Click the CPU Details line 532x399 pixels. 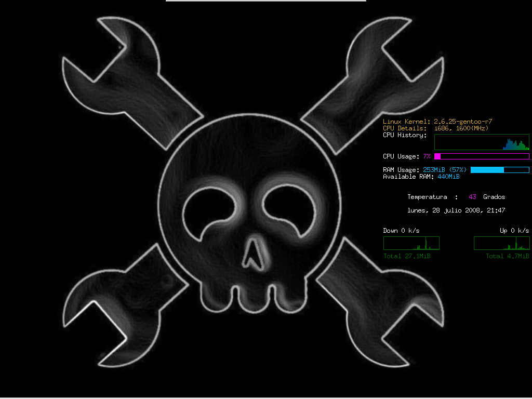coord(436,128)
